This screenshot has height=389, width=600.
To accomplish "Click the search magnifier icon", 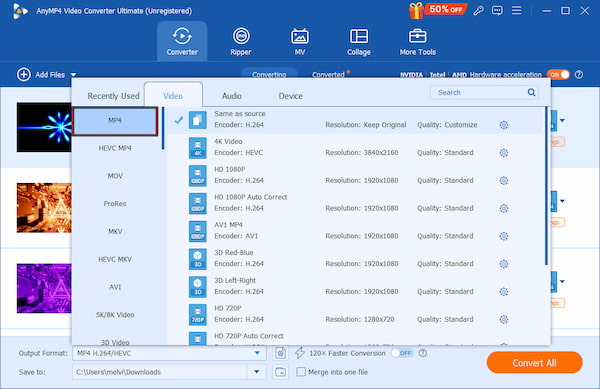I will 531,92.
